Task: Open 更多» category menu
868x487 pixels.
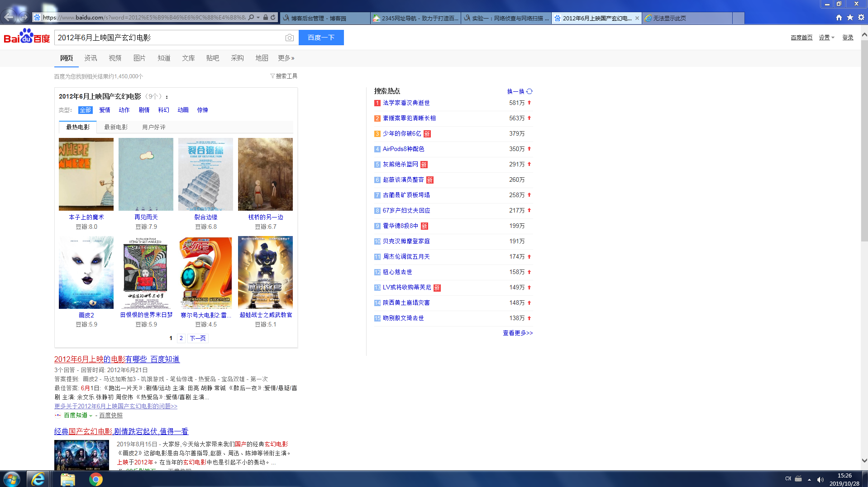Action: pyautogui.click(x=286, y=58)
